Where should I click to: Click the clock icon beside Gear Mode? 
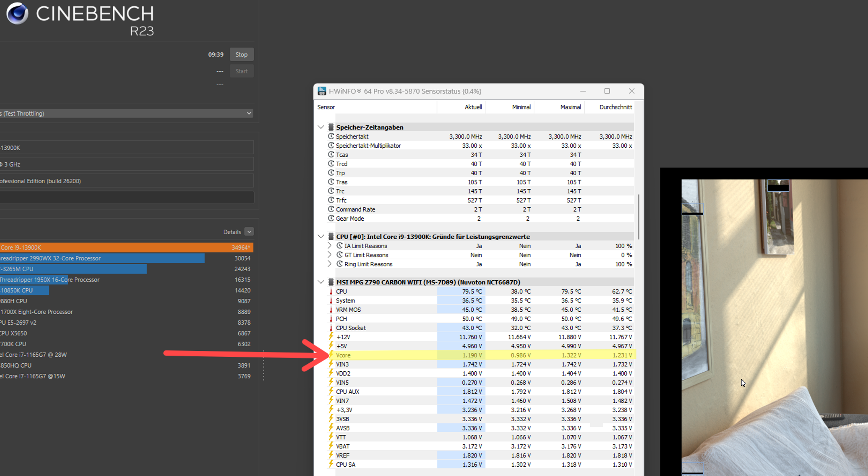click(x=331, y=218)
